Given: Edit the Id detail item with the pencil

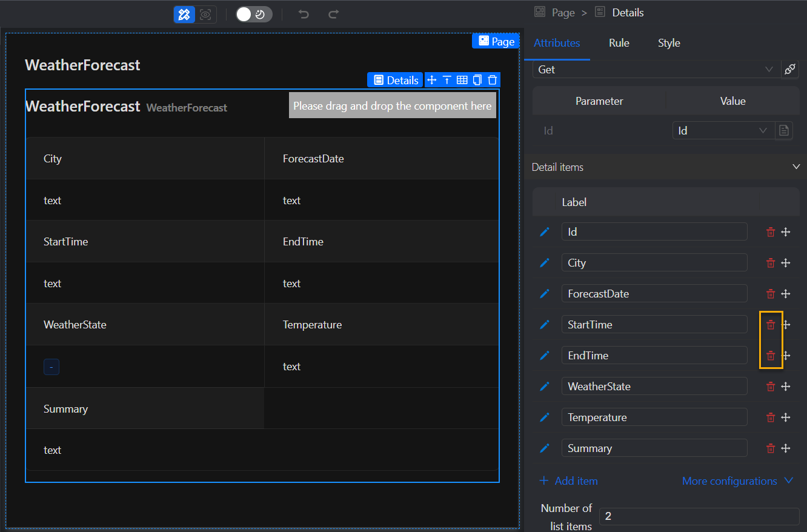Looking at the screenshot, I should (x=545, y=231).
